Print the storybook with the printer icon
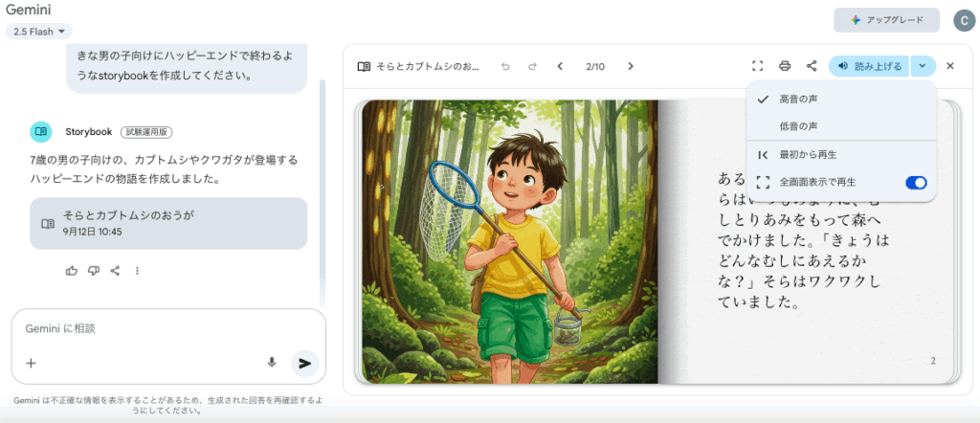Image resolution: width=980 pixels, height=423 pixels. tap(785, 66)
